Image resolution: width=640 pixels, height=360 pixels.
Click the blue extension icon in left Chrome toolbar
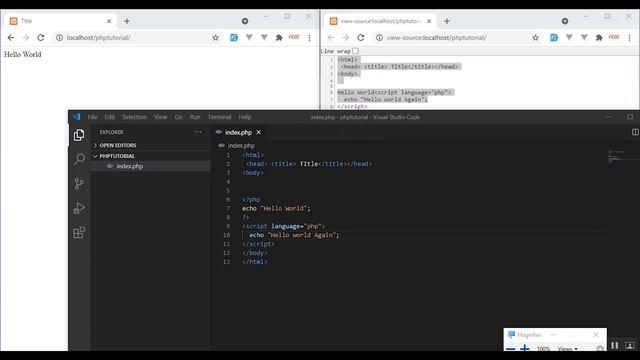point(233,38)
